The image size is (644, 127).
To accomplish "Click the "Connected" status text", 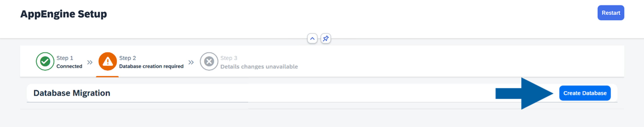I will 69,66.
